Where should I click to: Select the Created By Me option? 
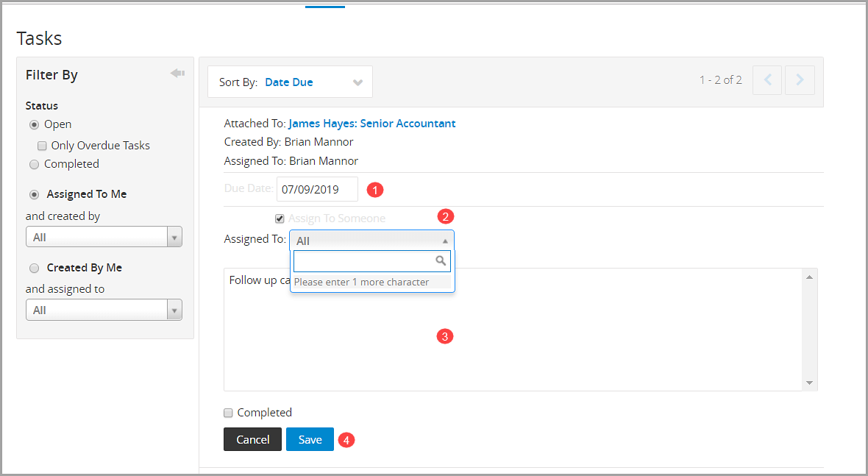[34, 268]
